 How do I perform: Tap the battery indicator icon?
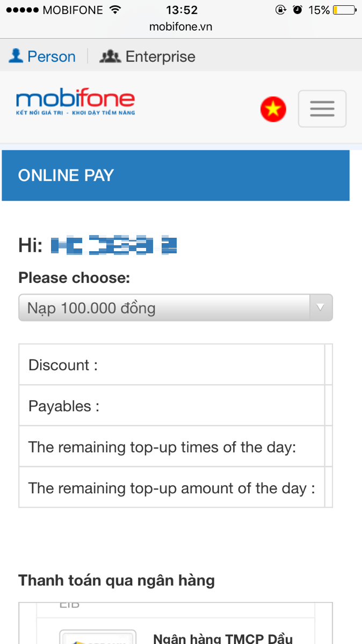click(344, 10)
